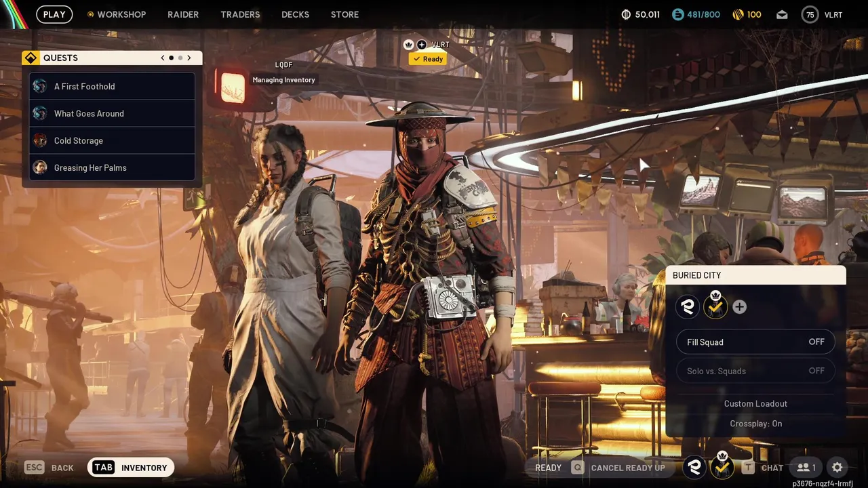Click the yellow Quests diamond icon

pos(31,58)
